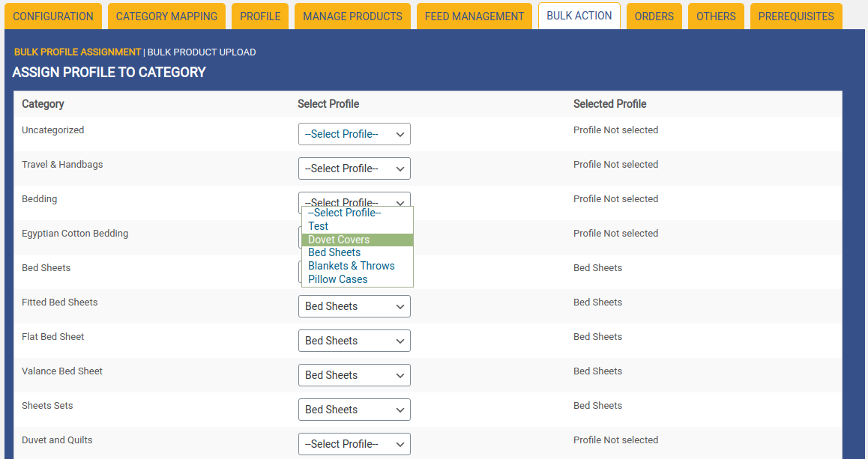Switch to the Feed Management tab
Screen dimensions: 868x459
pyautogui.click(x=474, y=16)
